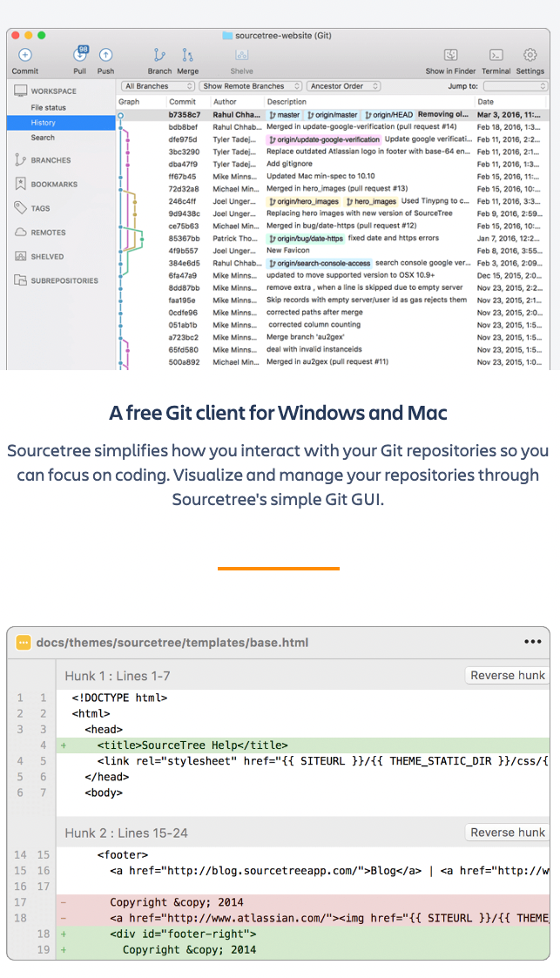Expand the Tags sidebar section

coord(40,208)
